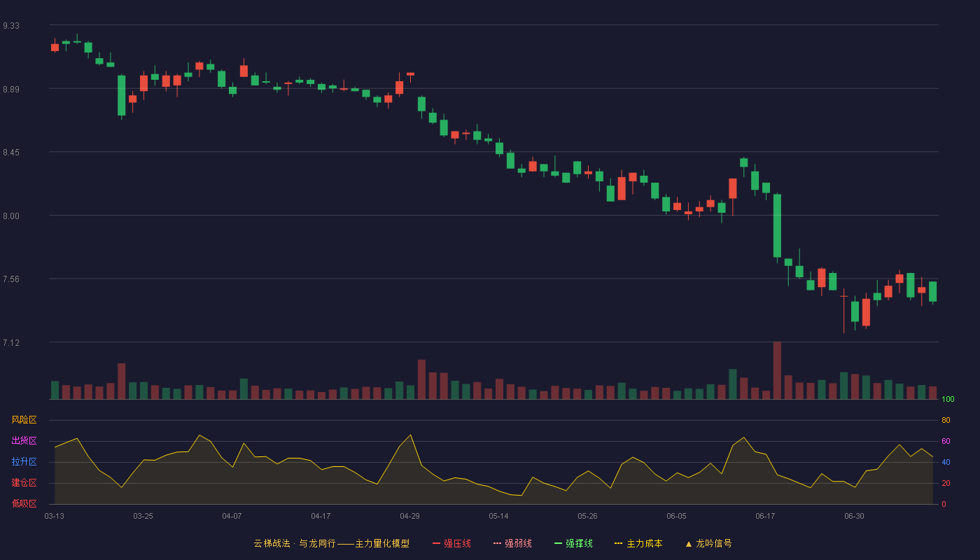Click the 06-17 date label
The width and height of the screenshot is (980, 560).
coord(765,516)
